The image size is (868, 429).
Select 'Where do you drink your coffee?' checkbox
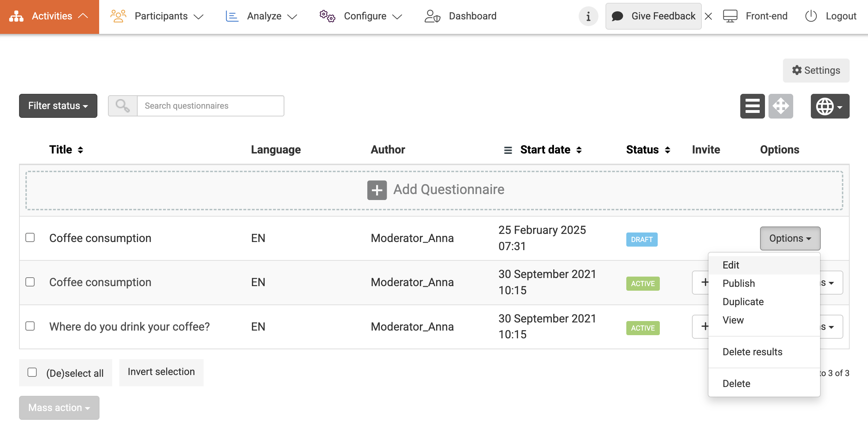pos(30,326)
